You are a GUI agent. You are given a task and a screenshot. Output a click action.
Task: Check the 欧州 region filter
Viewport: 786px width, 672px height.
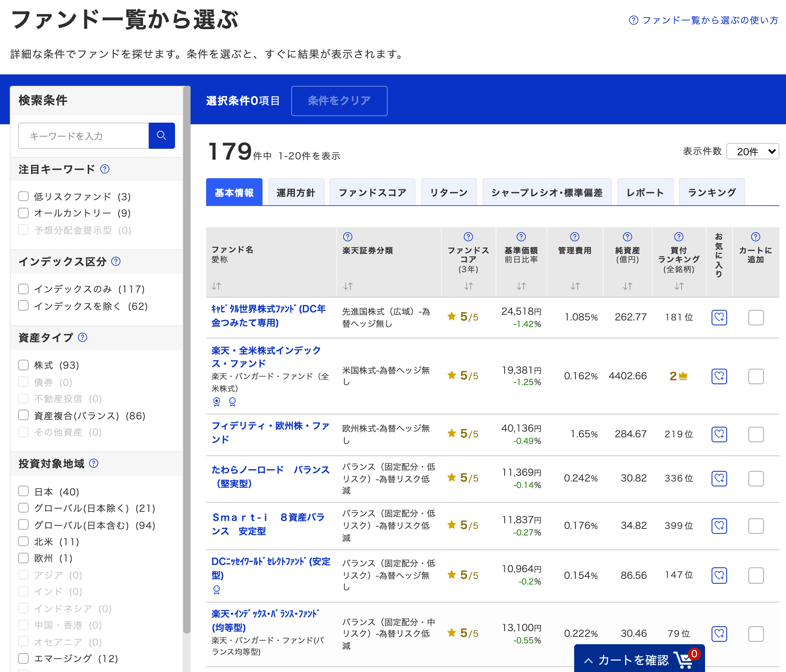[23, 558]
